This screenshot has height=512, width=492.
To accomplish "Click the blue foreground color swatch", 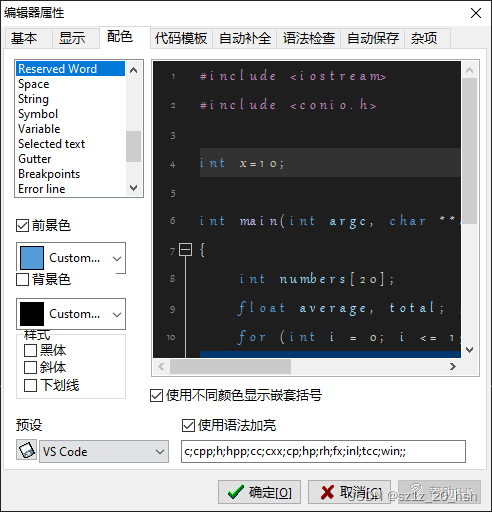I will (32, 258).
